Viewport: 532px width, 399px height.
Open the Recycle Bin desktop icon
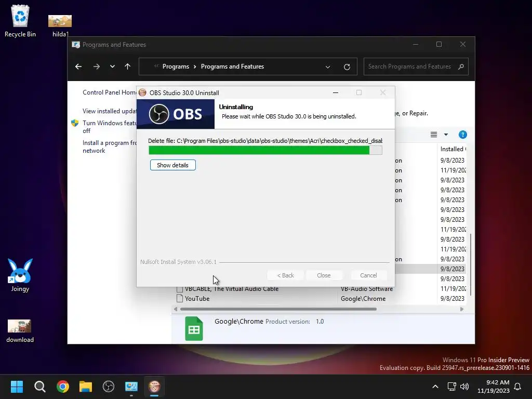(20, 20)
